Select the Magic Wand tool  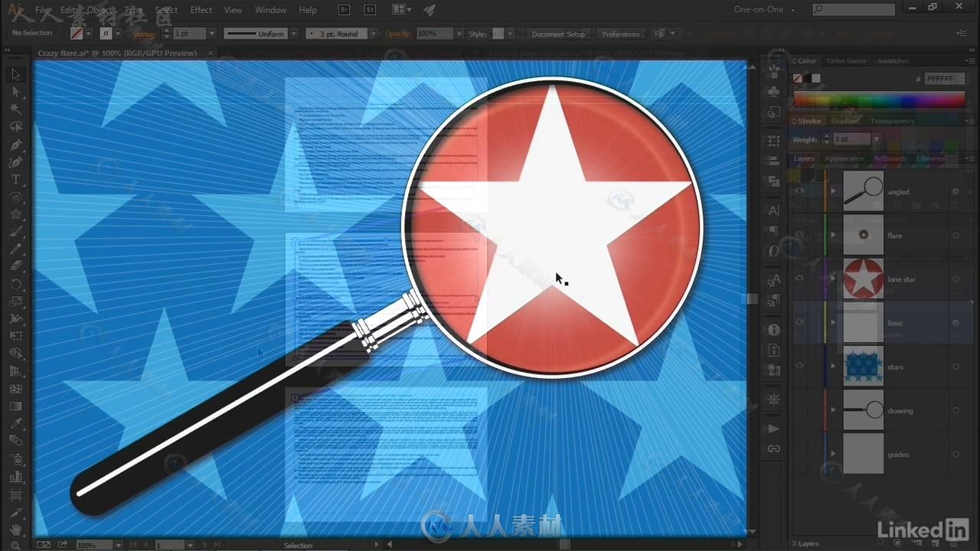click(x=15, y=109)
